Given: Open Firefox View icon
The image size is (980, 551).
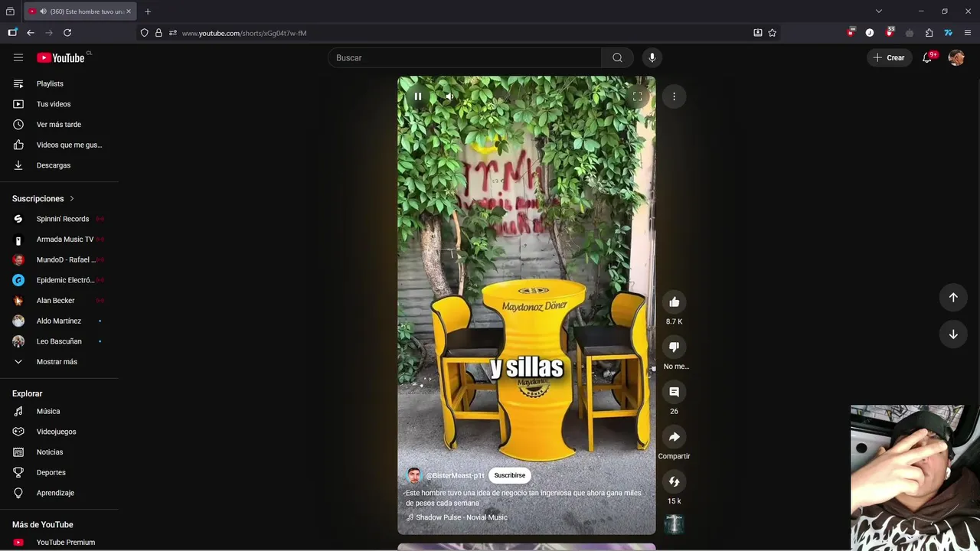Looking at the screenshot, I should [10, 11].
